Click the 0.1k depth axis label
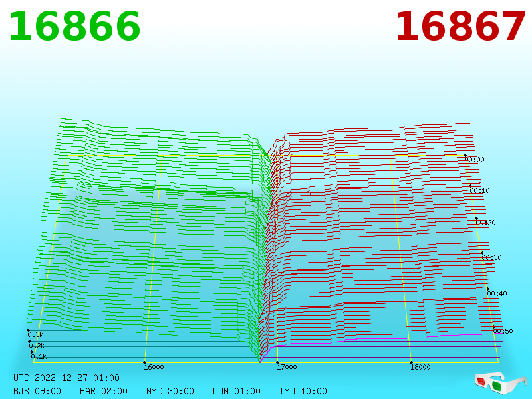 pyautogui.click(x=39, y=357)
